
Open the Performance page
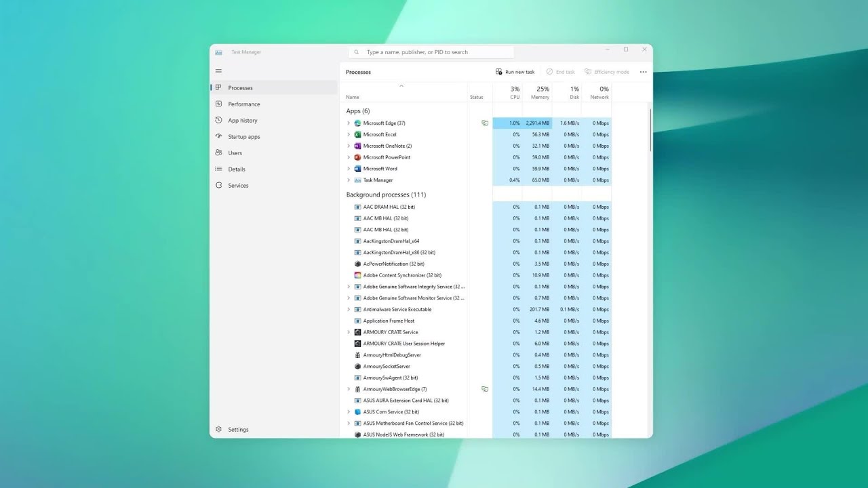[x=273, y=104]
